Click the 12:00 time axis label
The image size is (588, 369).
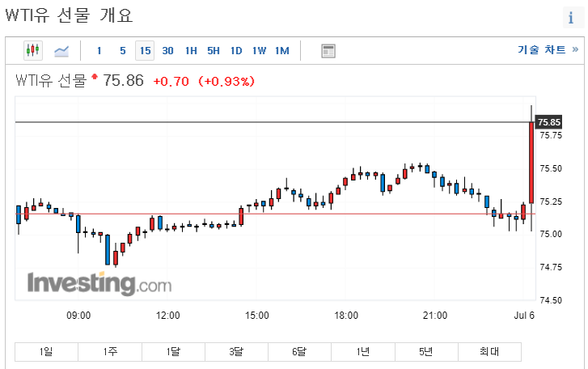click(167, 316)
